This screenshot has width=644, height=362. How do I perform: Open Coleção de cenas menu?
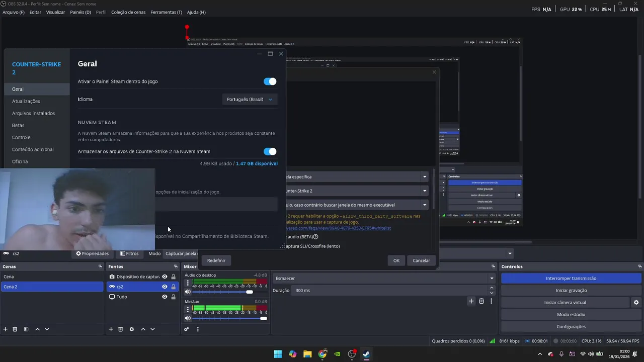tap(128, 12)
